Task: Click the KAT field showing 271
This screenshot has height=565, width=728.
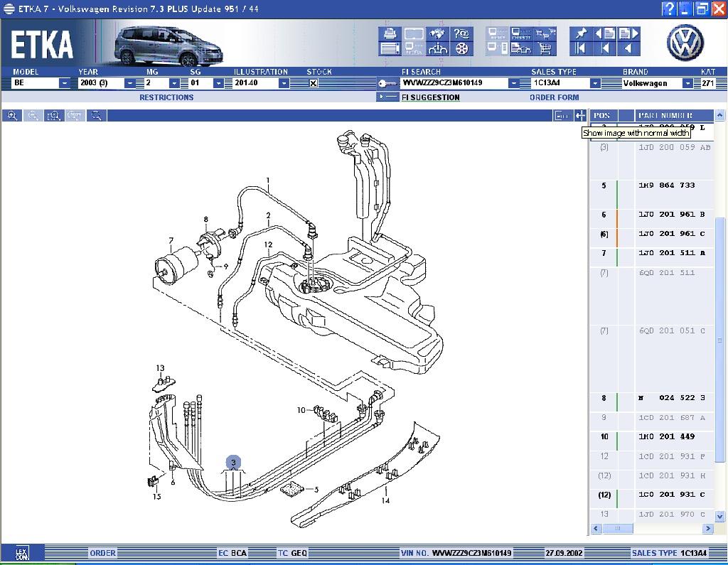Action: click(707, 84)
